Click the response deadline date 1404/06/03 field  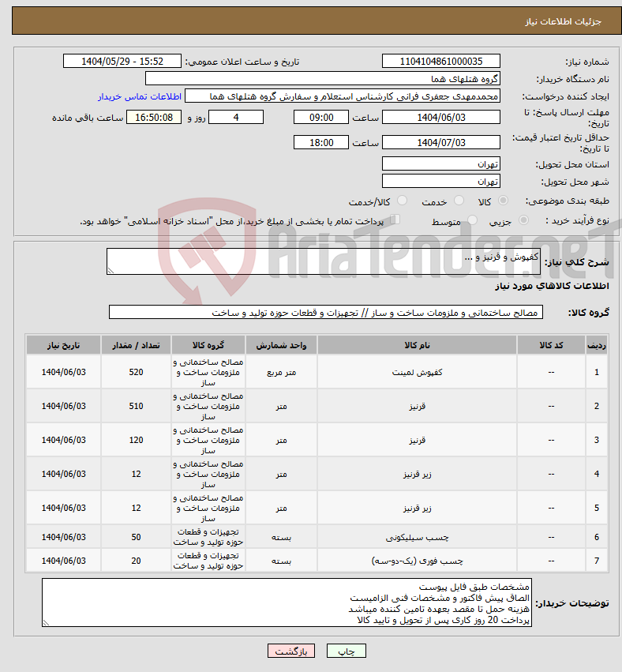click(x=440, y=117)
